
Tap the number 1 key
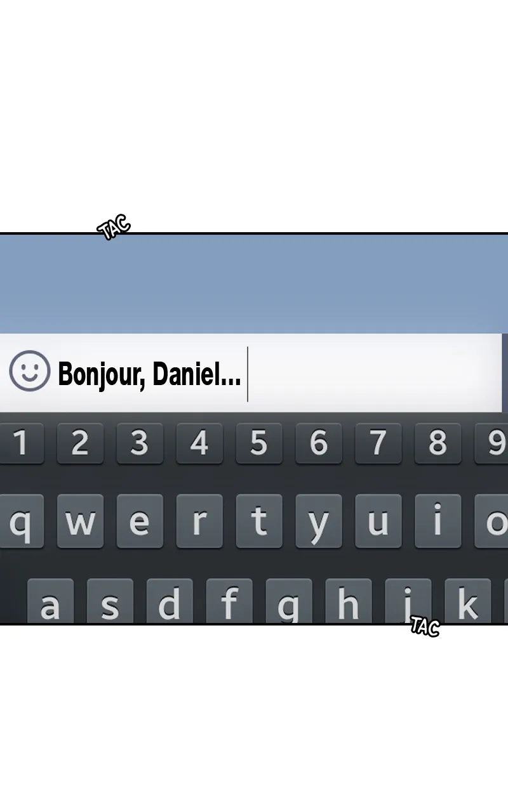click(x=21, y=443)
